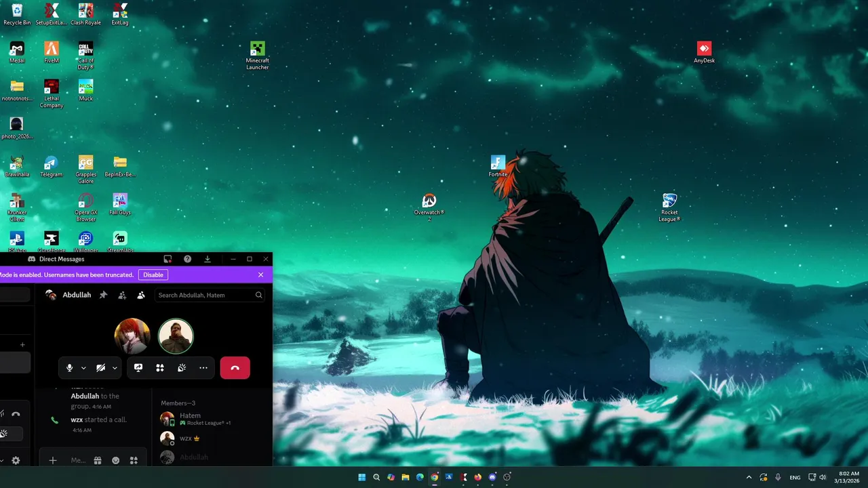The height and width of the screenshot is (488, 868).
Task: Select the Opera GX Browser icon
Action: click(x=85, y=207)
